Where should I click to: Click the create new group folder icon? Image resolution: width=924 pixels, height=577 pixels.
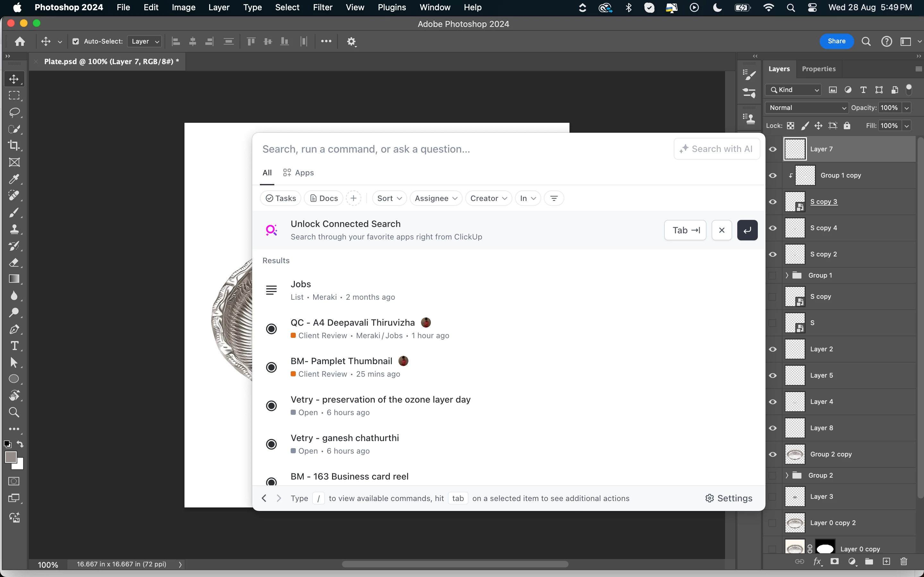(869, 561)
